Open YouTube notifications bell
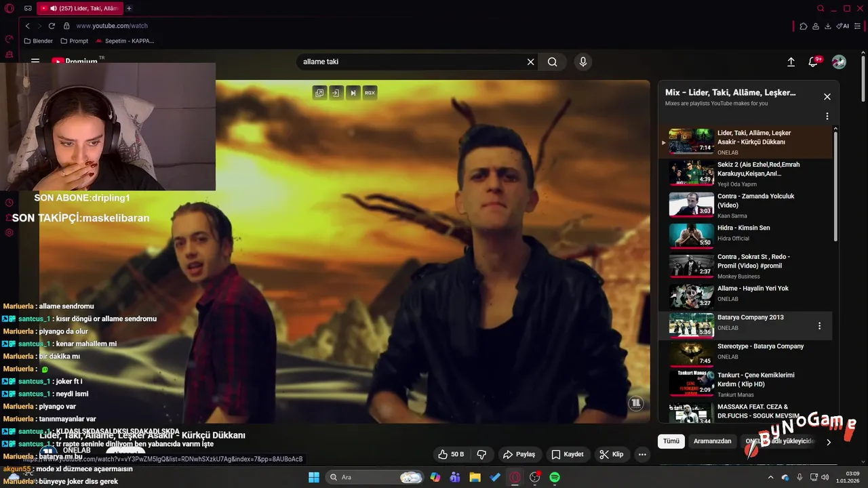Screen dimensions: 868x488 click(x=813, y=62)
